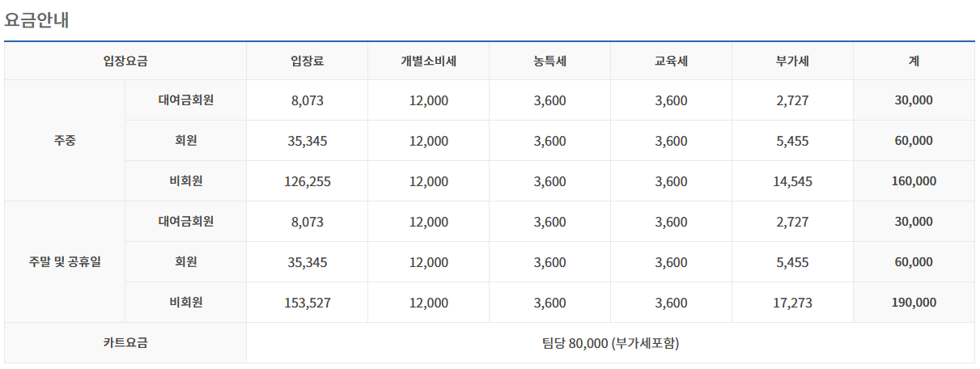Image resolution: width=980 pixels, height=369 pixels.
Task: Click the 요금안내 section heading
Action: point(36,20)
